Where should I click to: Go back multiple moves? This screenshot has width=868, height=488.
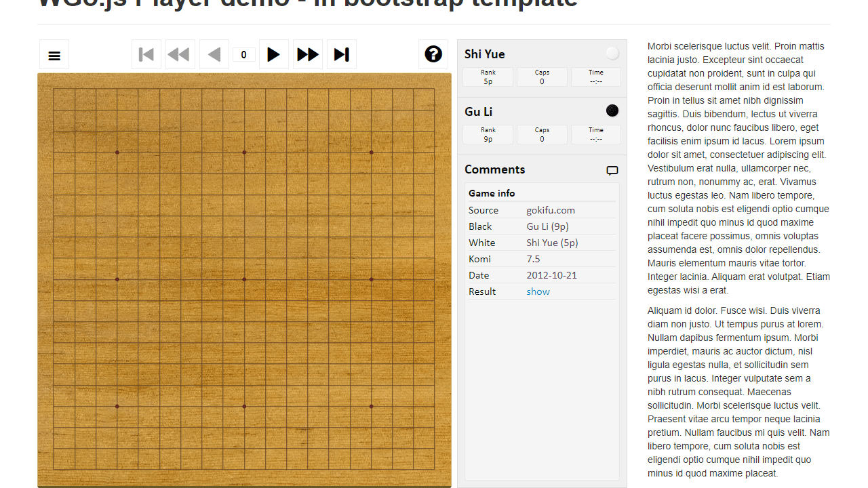pyautogui.click(x=180, y=55)
